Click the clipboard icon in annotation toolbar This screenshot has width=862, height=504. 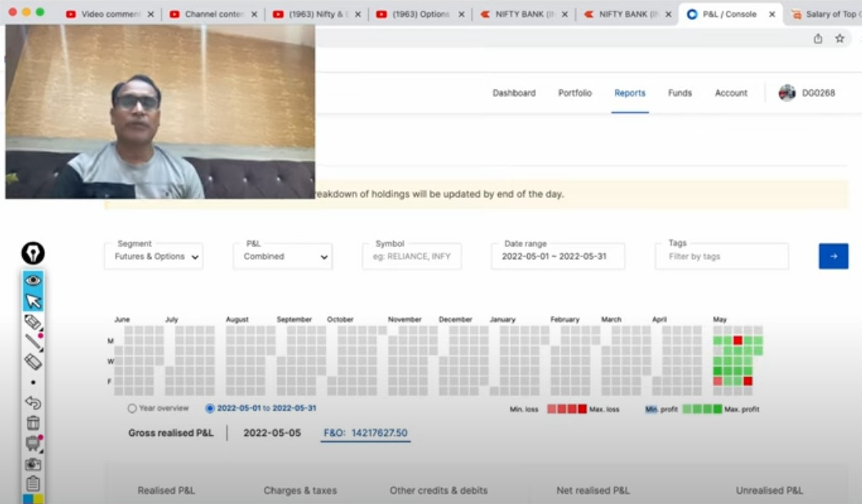point(33,483)
